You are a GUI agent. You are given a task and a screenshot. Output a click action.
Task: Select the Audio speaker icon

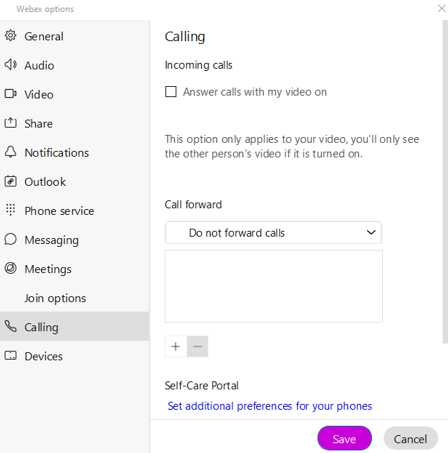(10, 65)
